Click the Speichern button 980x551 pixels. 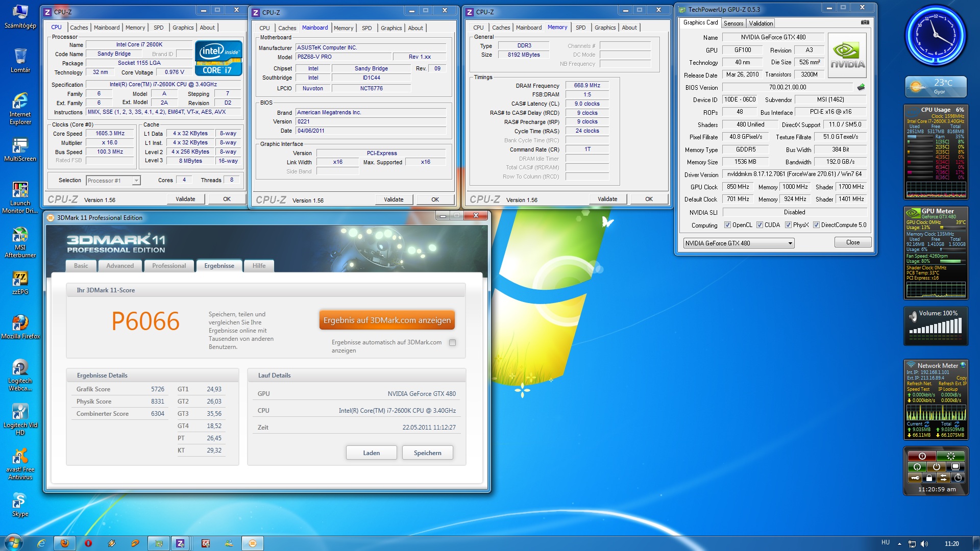tap(427, 453)
